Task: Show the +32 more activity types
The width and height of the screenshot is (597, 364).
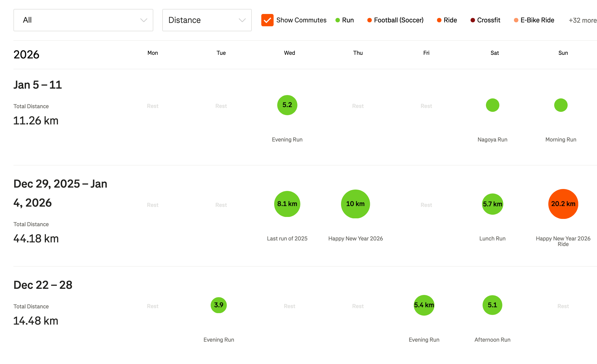Action: tap(582, 20)
